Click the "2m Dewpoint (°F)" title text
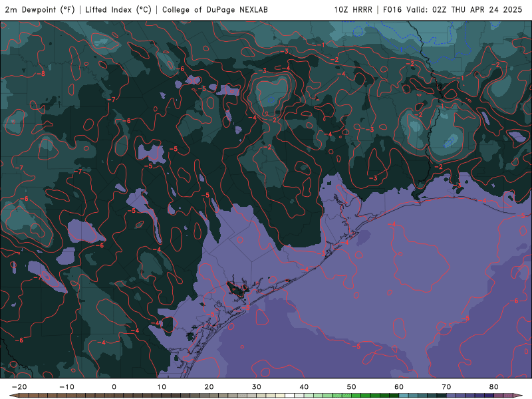Screen dimensions: 532x399 point(40,10)
